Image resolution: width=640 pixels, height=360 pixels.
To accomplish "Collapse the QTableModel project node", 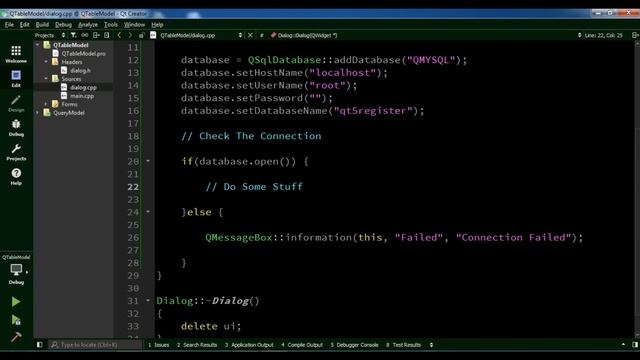I will (x=38, y=45).
